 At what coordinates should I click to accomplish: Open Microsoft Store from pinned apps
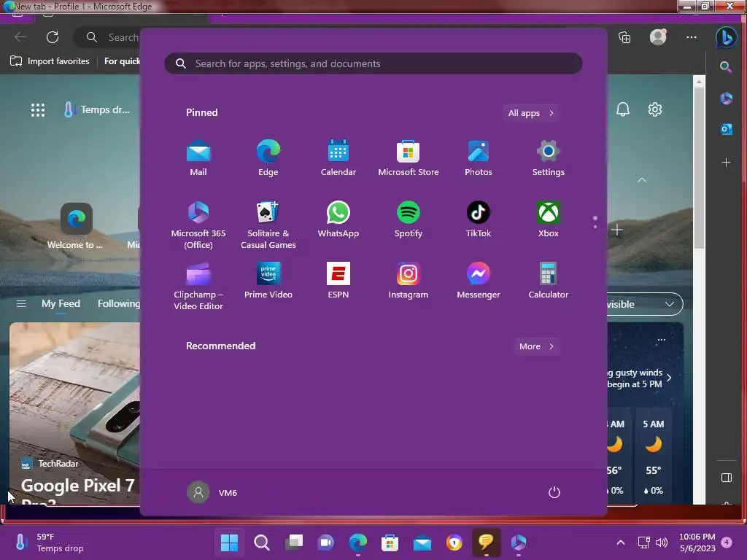click(409, 158)
